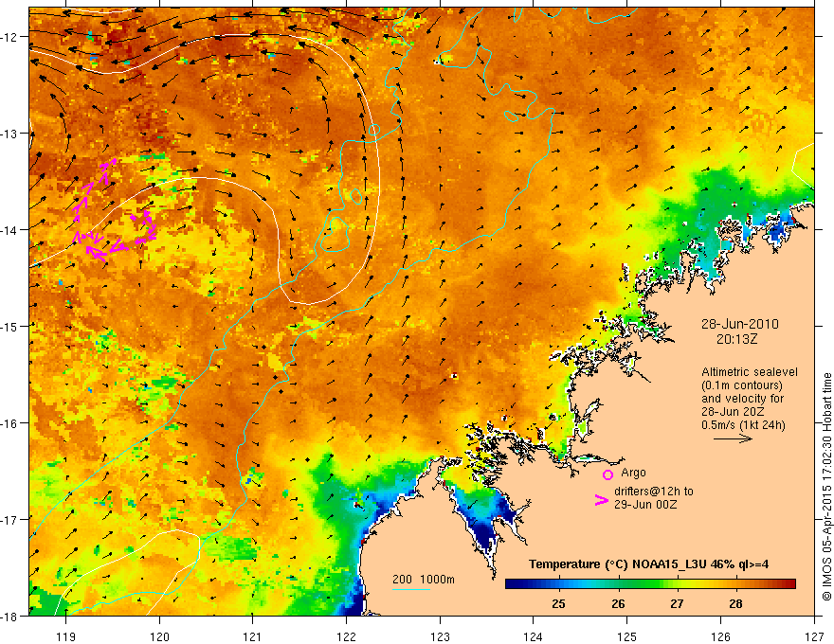Click latitude axis label -14
This screenshot has width=834, height=644.
click(x=10, y=230)
